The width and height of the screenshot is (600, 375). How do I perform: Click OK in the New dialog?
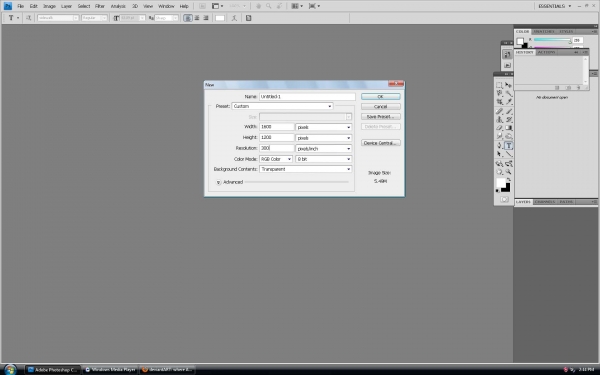tap(381, 96)
